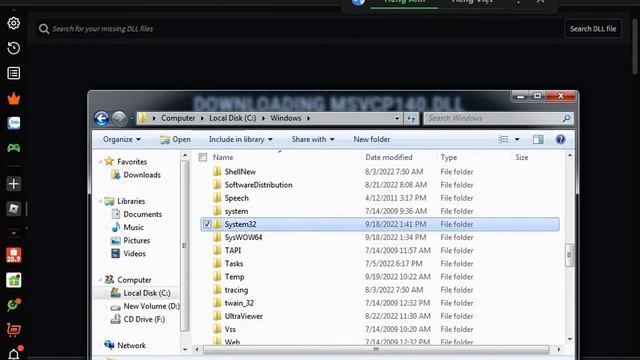The height and width of the screenshot is (360, 640).
Task: Collapse the Favorites tree node
Action: 100,162
